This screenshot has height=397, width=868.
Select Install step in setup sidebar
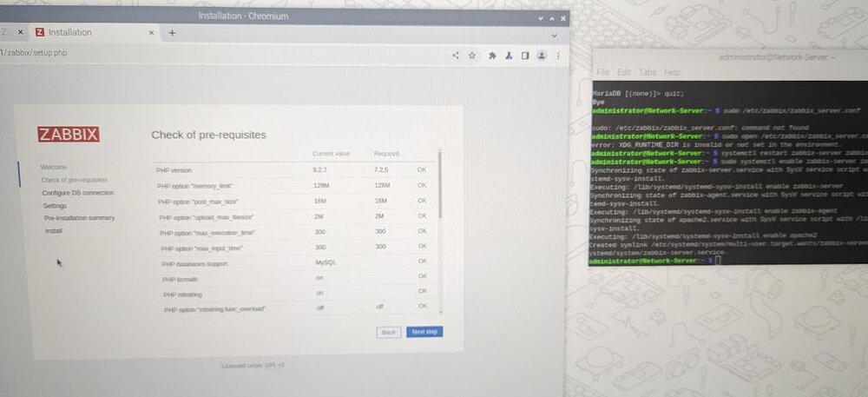54,231
